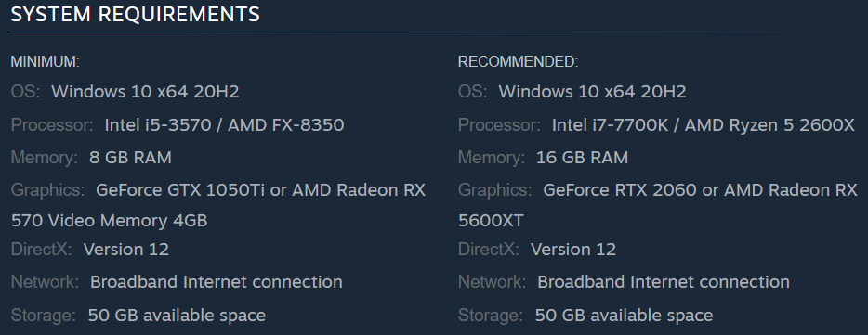Click Intel i5-3570 / AMD FX-8350 processor text
868x335 pixels.
pyautogui.click(x=224, y=125)
